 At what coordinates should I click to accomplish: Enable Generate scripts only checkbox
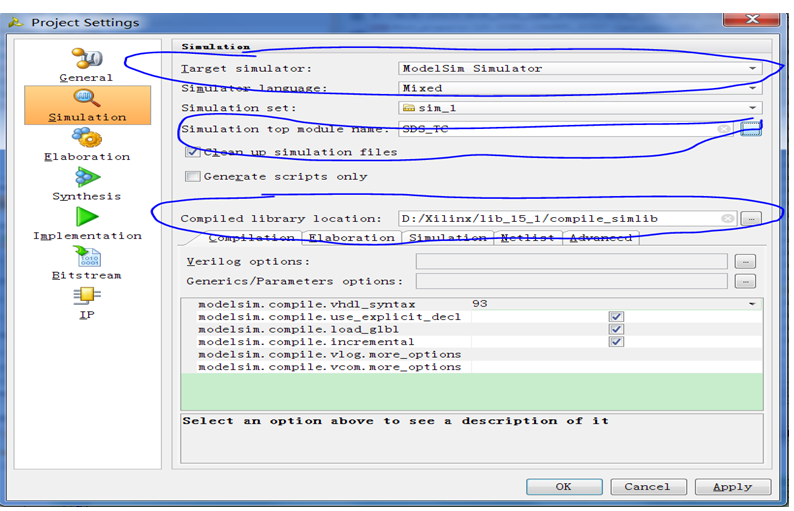click(192, 176)
